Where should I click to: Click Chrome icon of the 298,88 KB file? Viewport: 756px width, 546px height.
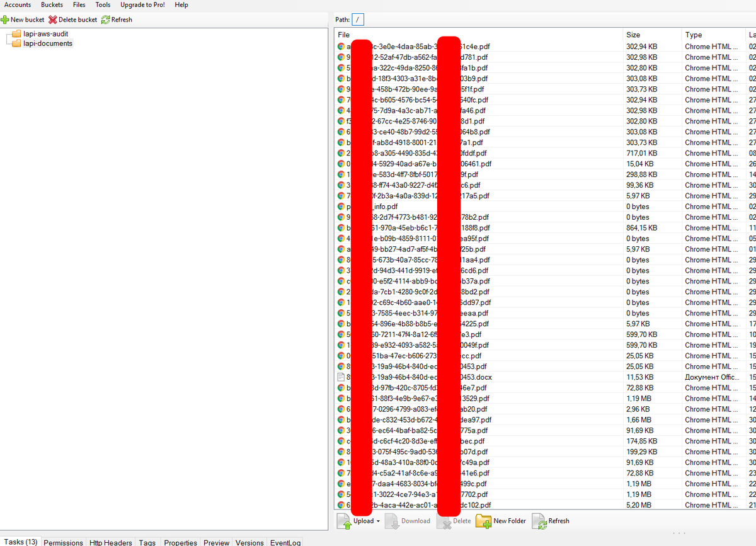(x=341, y=174)
